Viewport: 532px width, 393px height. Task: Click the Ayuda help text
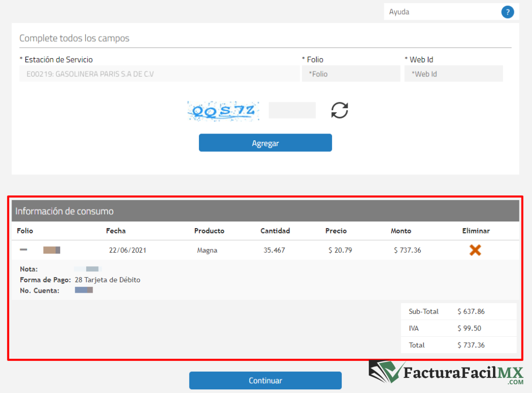(400, 12)
